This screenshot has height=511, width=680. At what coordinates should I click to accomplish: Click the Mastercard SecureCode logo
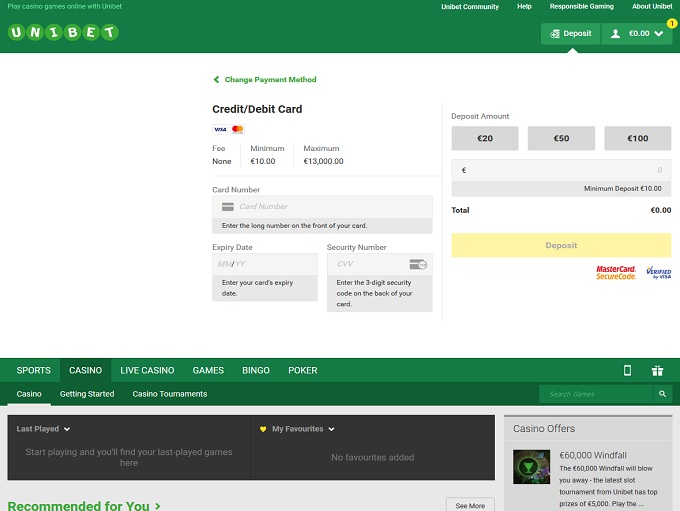616,272
